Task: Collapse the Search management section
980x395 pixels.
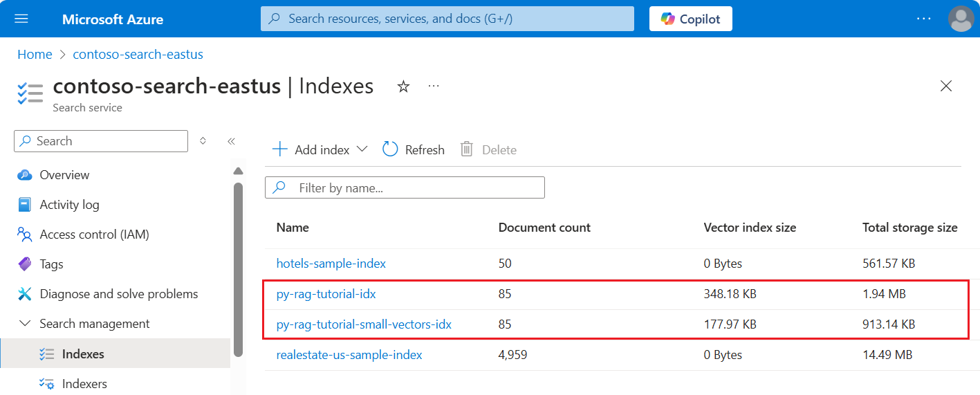Action: click(25, 324)
